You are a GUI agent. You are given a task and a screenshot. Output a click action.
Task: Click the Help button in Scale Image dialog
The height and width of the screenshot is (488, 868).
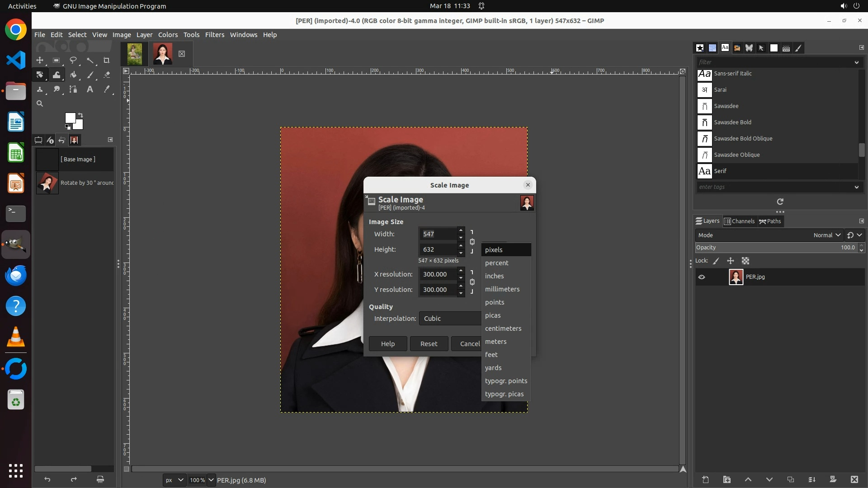tap(387, 344)
